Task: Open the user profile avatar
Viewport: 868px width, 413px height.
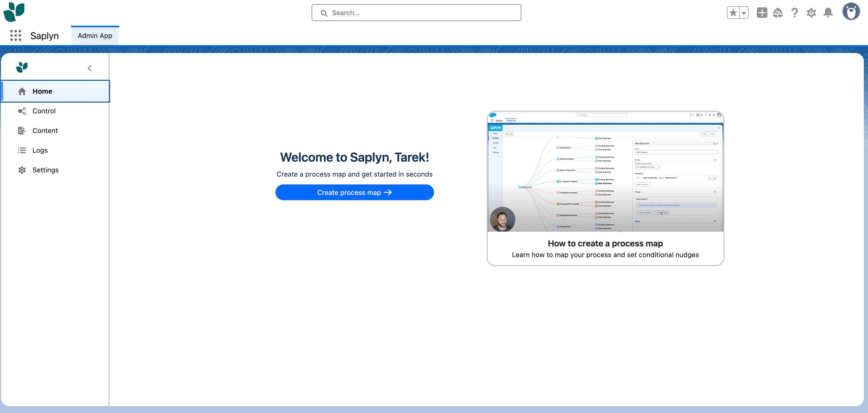Action: pyautogui.click(x=851, y=12)
